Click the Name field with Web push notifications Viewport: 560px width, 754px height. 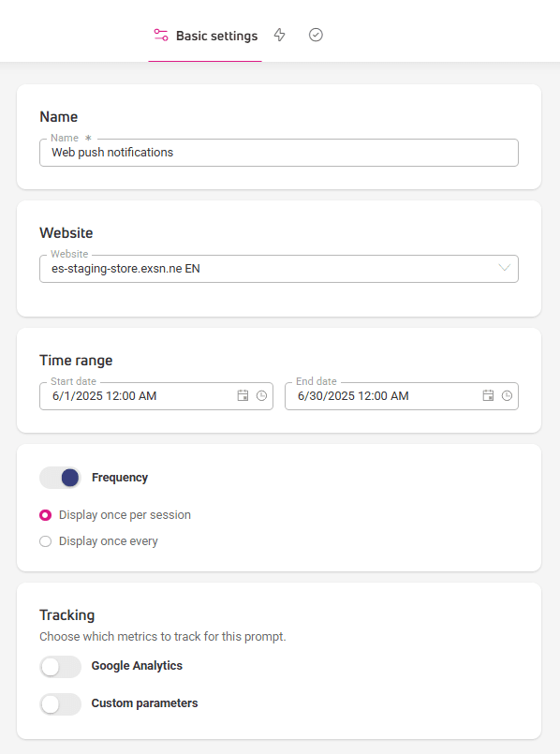(279, 153)
